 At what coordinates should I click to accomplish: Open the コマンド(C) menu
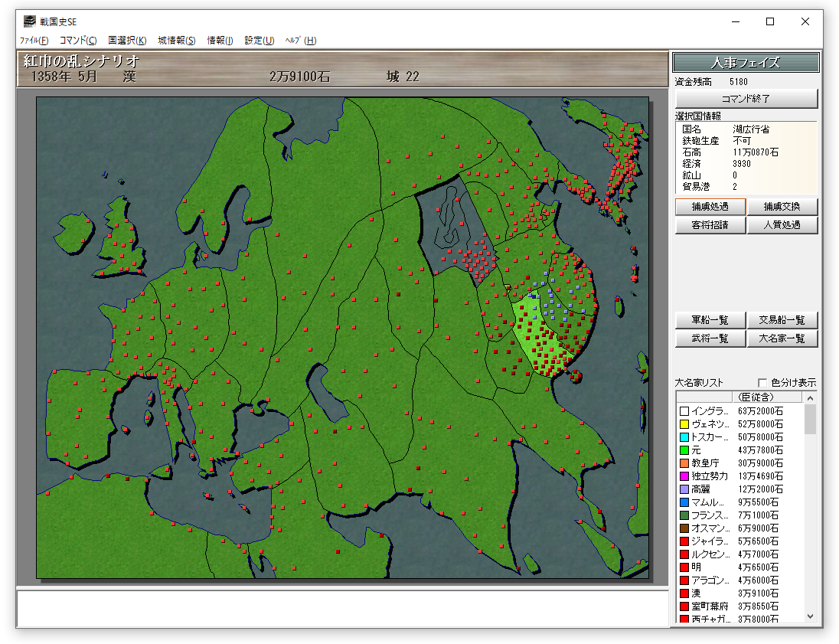click(78, 41)
